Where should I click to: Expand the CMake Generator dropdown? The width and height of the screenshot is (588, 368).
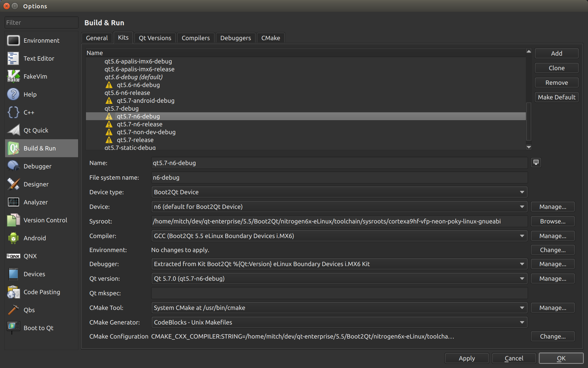click(x=339, y=322)
